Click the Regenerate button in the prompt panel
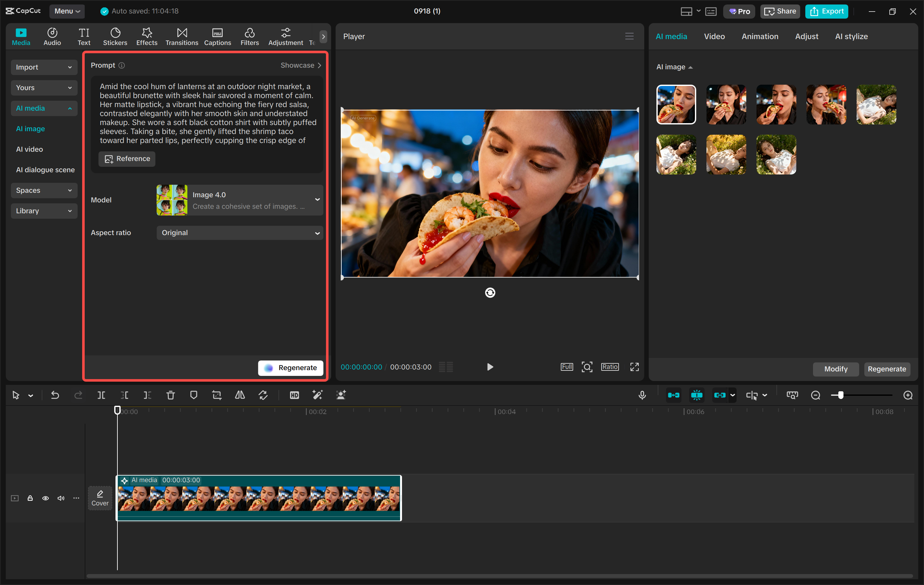Screen dimensions: 924x585 [x=290, y=368]
